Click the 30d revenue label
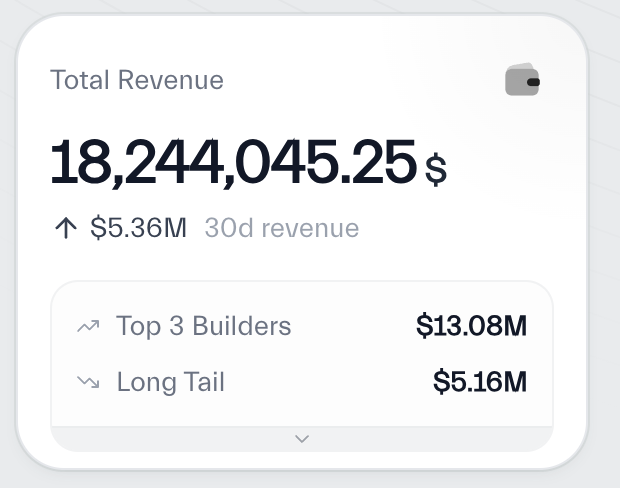 tap(282, 228)
